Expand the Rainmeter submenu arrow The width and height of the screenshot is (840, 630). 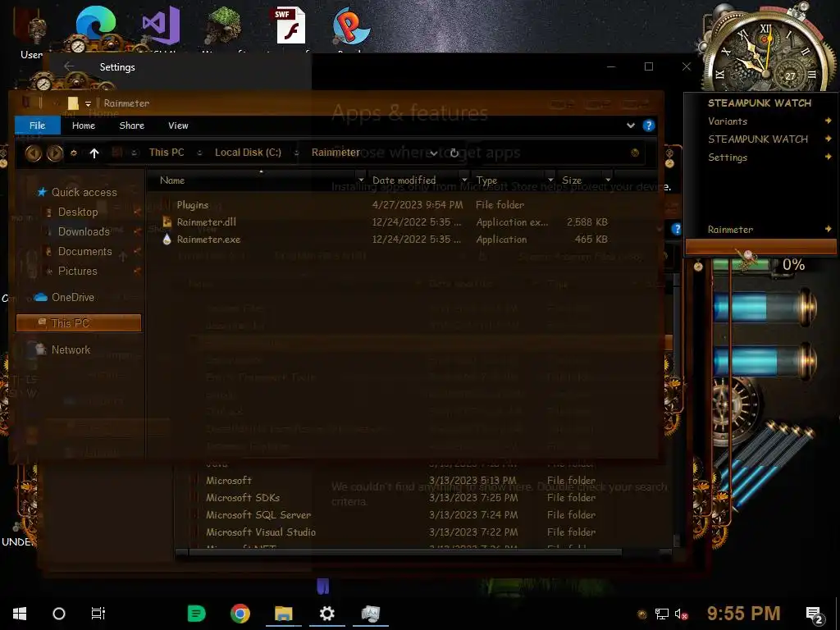(829, 230)
